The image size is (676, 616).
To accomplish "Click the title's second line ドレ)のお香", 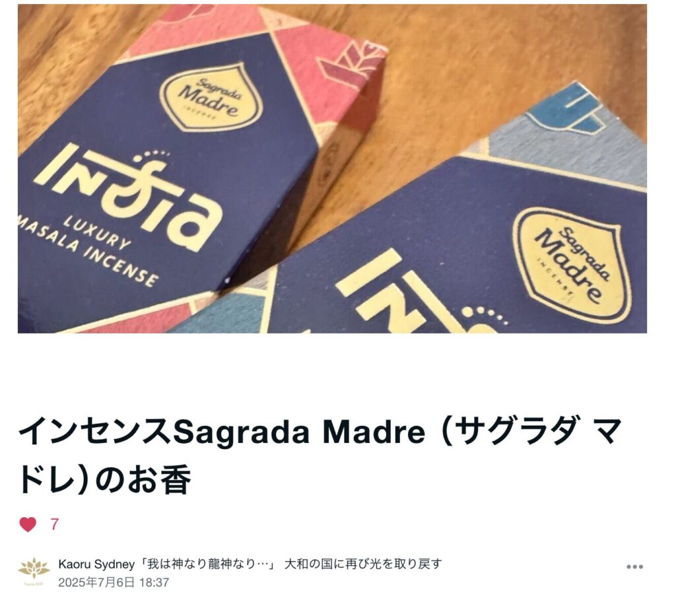I will coord(104,479).
